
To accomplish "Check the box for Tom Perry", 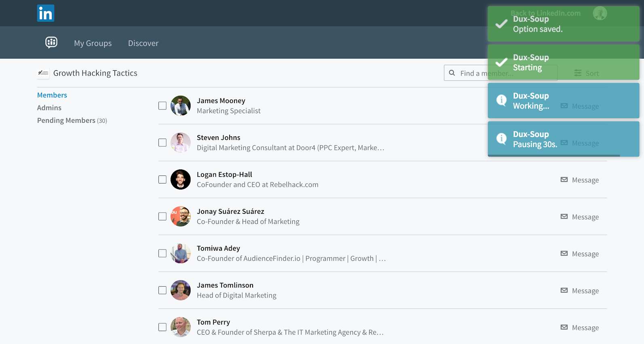I will click(x=163, y=327).
